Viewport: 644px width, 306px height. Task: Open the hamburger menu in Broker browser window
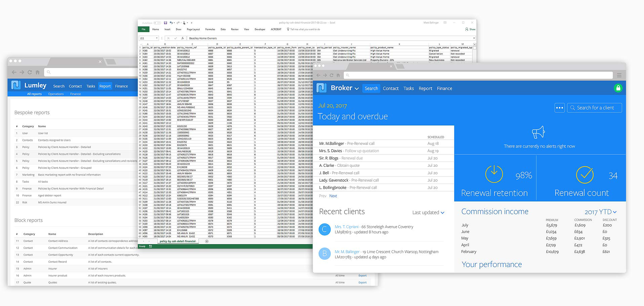(619, 75)
